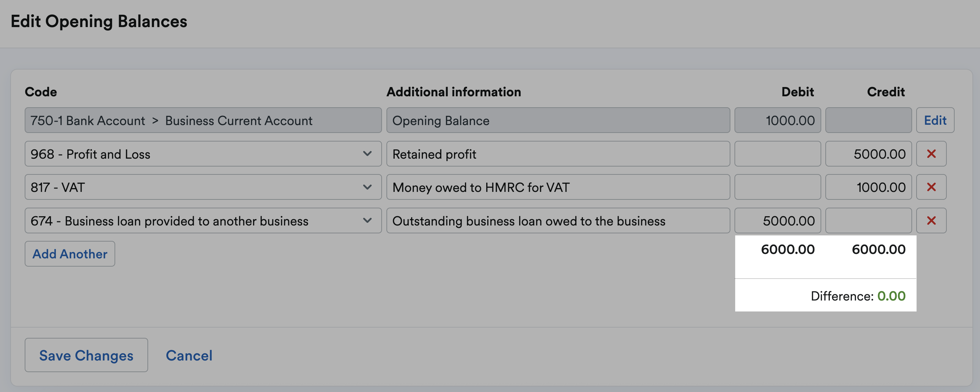Click the Profit and Loss debit field

tap(778, 154)
